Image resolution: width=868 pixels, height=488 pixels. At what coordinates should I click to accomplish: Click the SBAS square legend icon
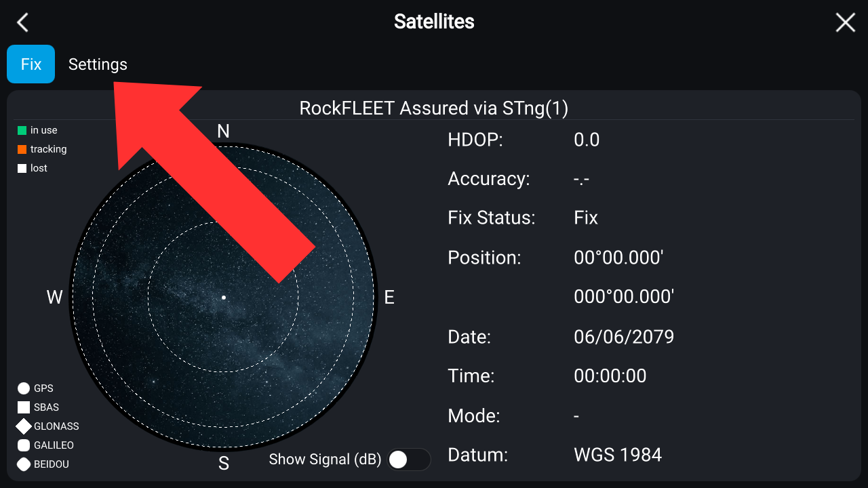point(24,407)
